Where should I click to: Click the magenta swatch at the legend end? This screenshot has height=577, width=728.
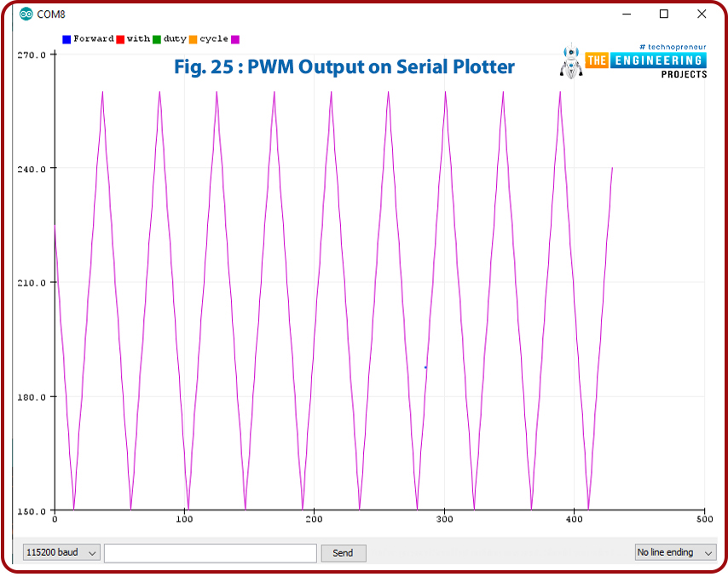(235, 39)
